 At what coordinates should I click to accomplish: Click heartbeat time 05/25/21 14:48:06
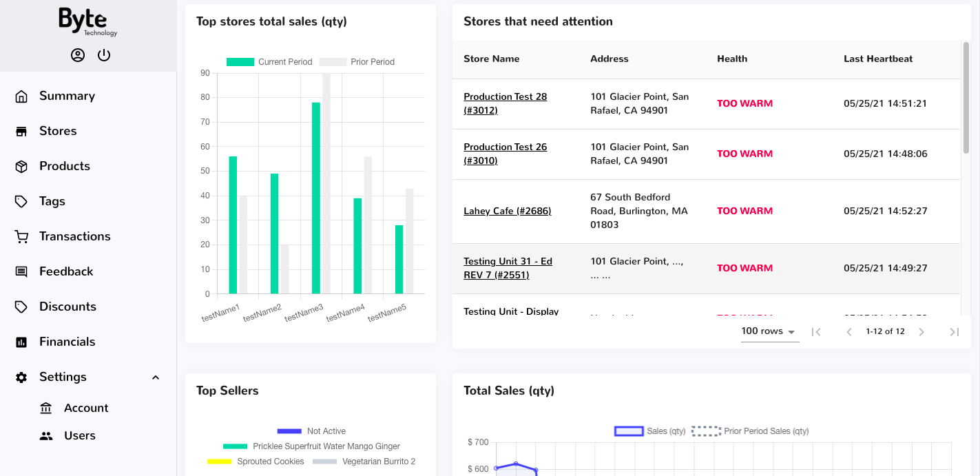tap(885, 154)
